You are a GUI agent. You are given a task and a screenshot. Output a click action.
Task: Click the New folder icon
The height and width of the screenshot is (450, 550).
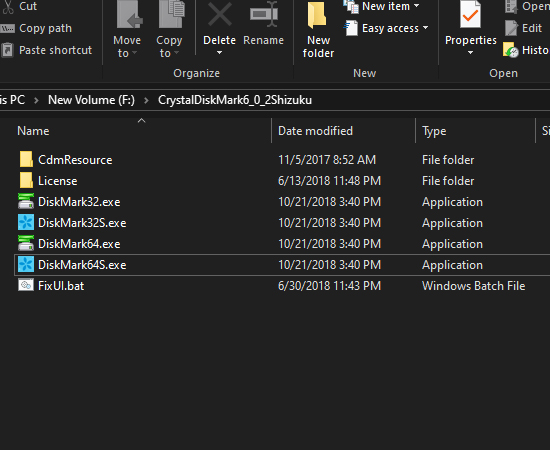[317, 15]
